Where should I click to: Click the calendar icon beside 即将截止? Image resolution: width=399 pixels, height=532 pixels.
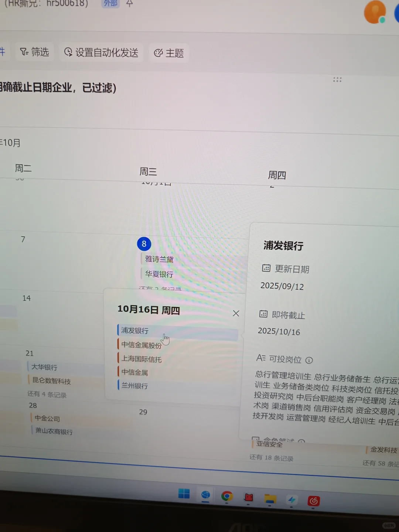point(263,314)
